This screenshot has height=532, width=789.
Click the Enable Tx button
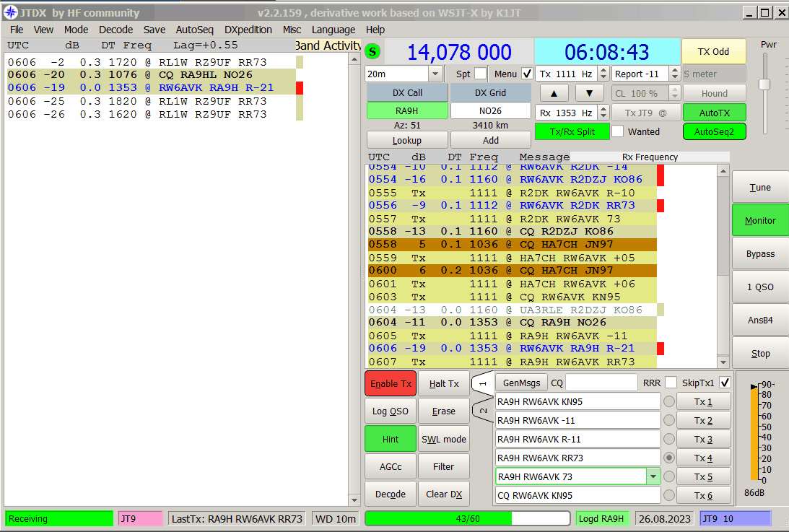391,384
